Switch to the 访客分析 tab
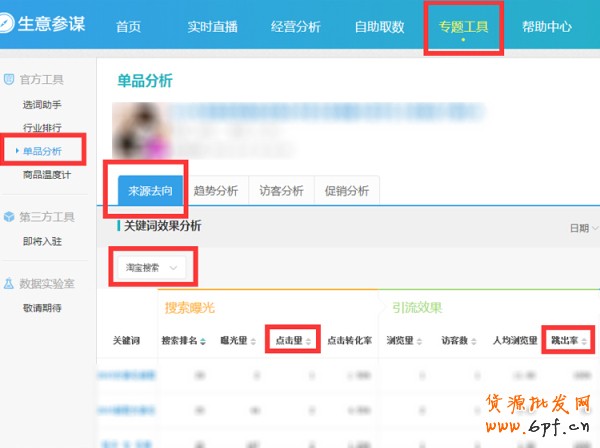The height and width of the screenshot is (448, 600). pos(281,191)
